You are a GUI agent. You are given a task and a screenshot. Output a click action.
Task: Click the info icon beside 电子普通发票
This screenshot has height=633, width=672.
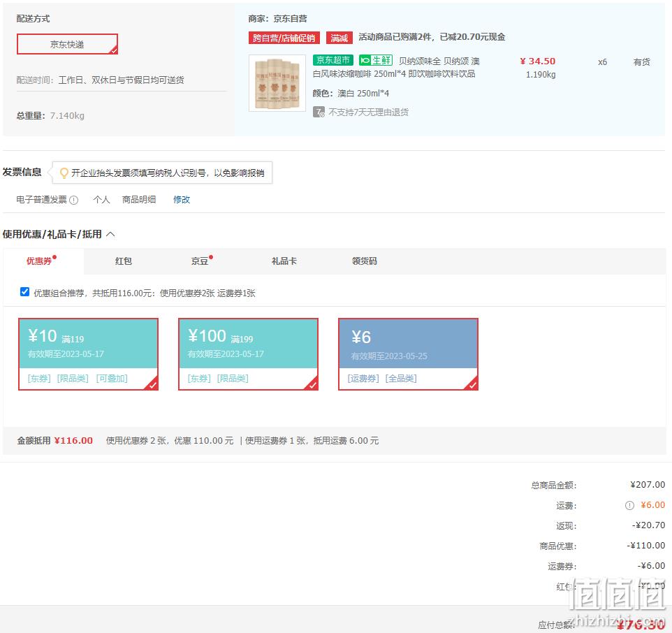coord(74,200)
